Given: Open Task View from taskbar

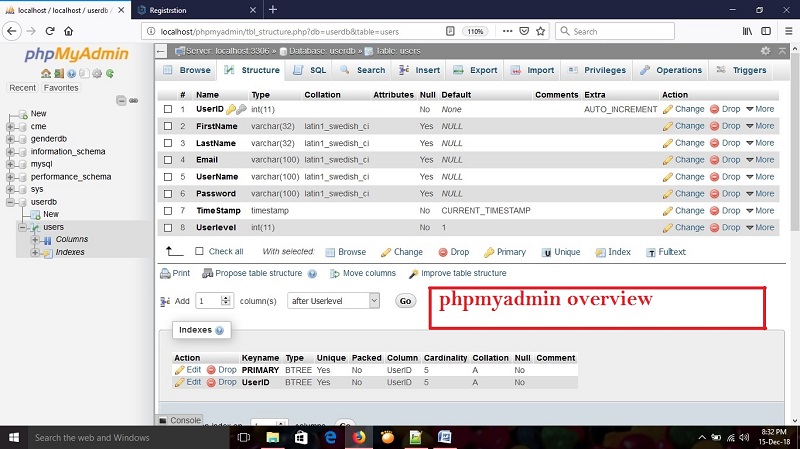Looking at the screenshot, I should click(x=244, y=437).
